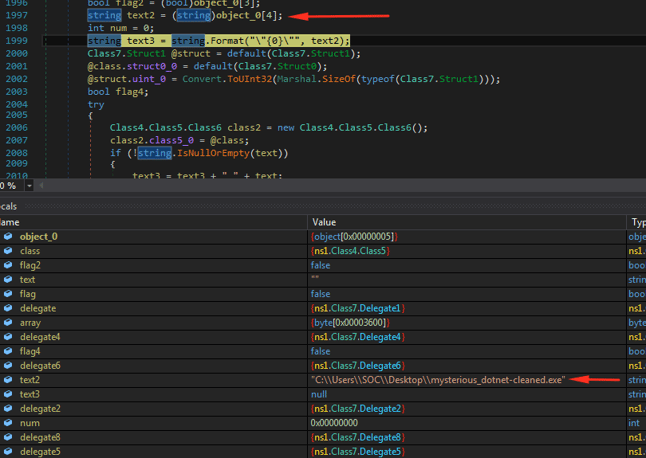The height and width of the screenshot is (458, 646).
Task: Click class5_0 in line 2007
Action: point(171,140)
